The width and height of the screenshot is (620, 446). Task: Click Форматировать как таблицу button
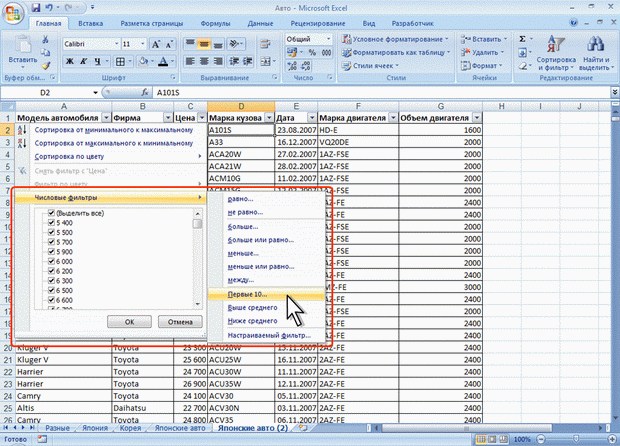[x=396, y=52]
